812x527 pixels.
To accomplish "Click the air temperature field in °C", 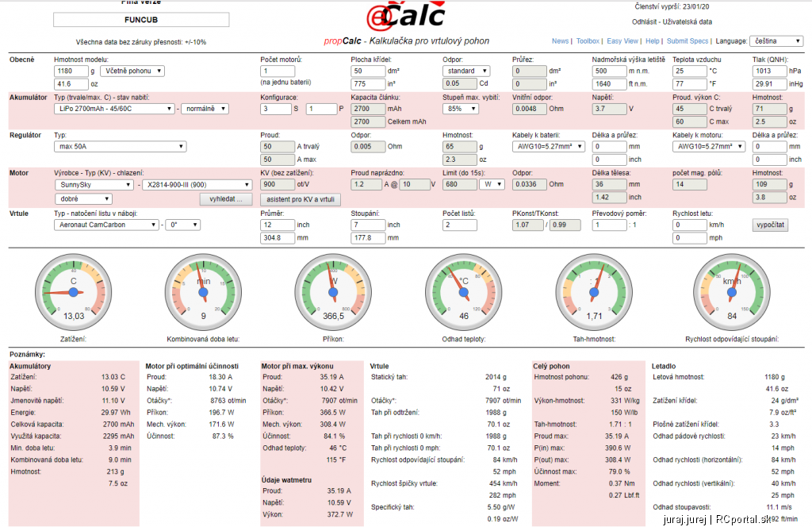I will pyautogui.click(x=690, y=71).
